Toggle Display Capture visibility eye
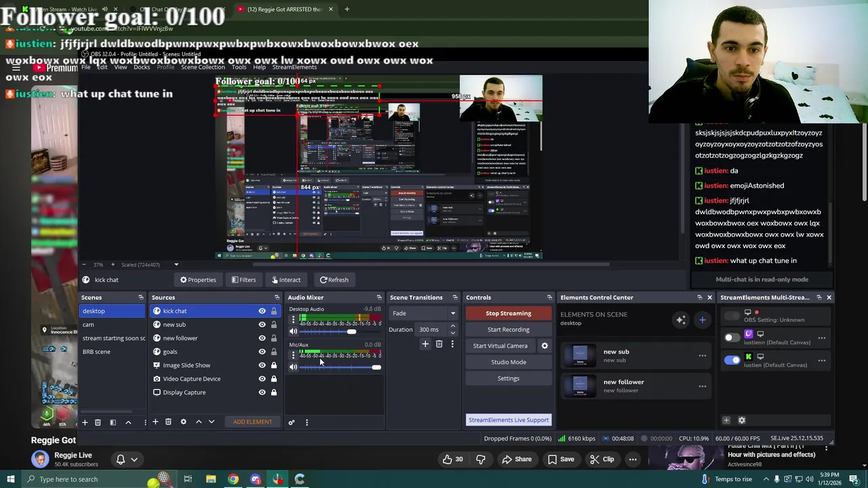The width and height of the screenshot is (868, 488). tap(262, 392)
